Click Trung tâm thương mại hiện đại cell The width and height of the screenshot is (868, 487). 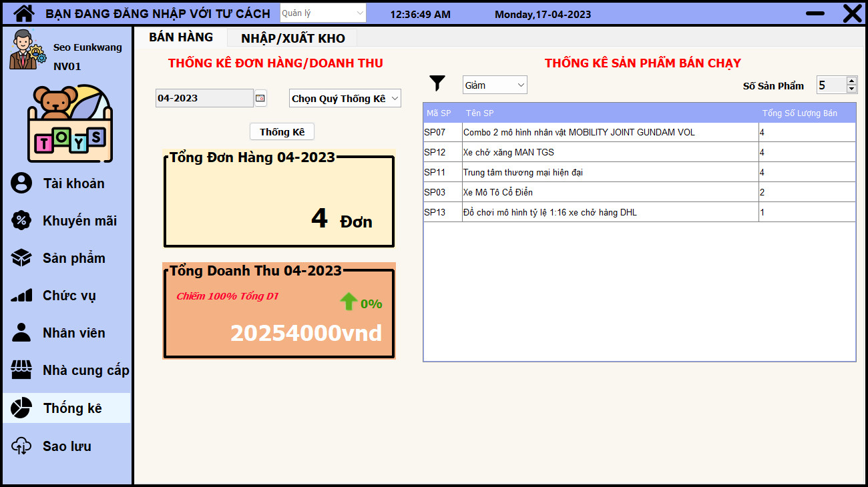point(610,172)
